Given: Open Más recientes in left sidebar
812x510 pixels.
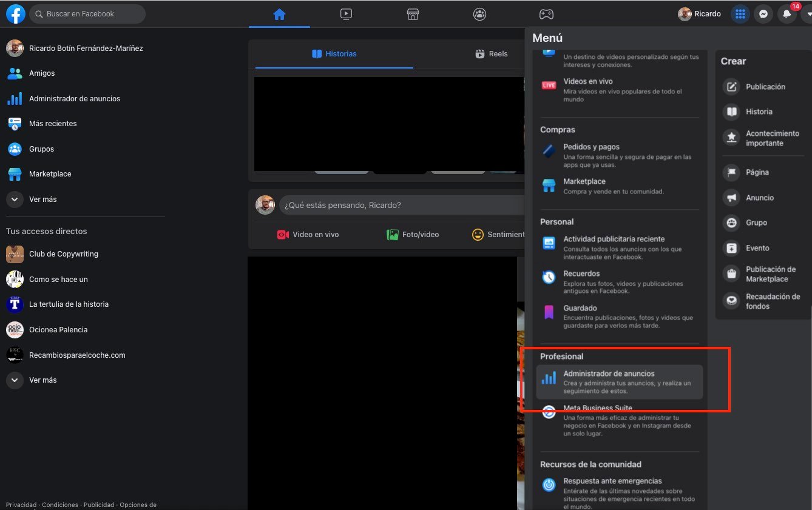Looking at the screenshot, I should point(85,124).
